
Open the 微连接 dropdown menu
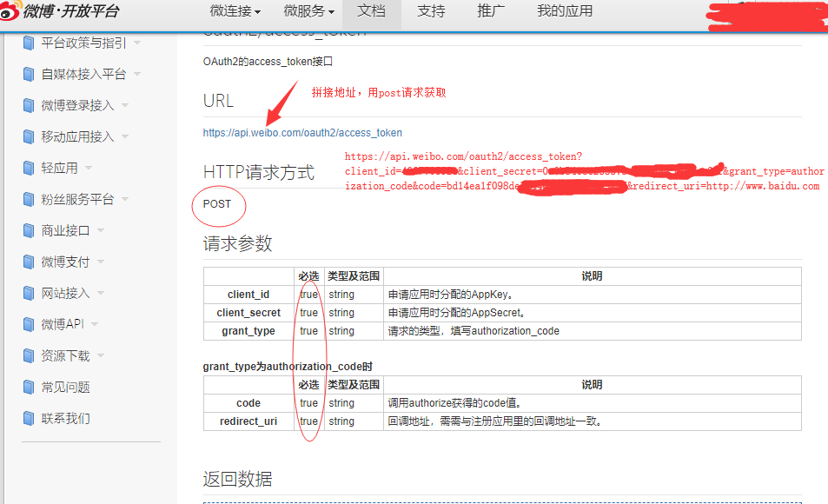(x=235, y=10)
